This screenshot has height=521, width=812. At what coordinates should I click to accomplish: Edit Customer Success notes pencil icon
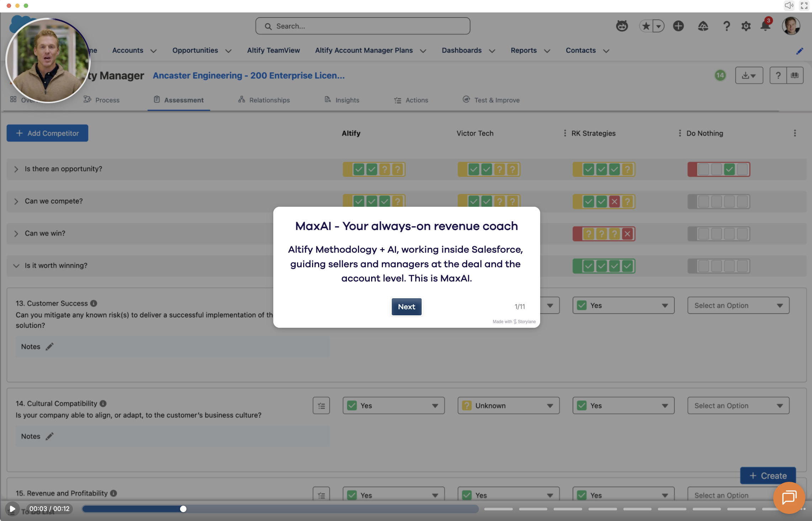click(49, 347)
